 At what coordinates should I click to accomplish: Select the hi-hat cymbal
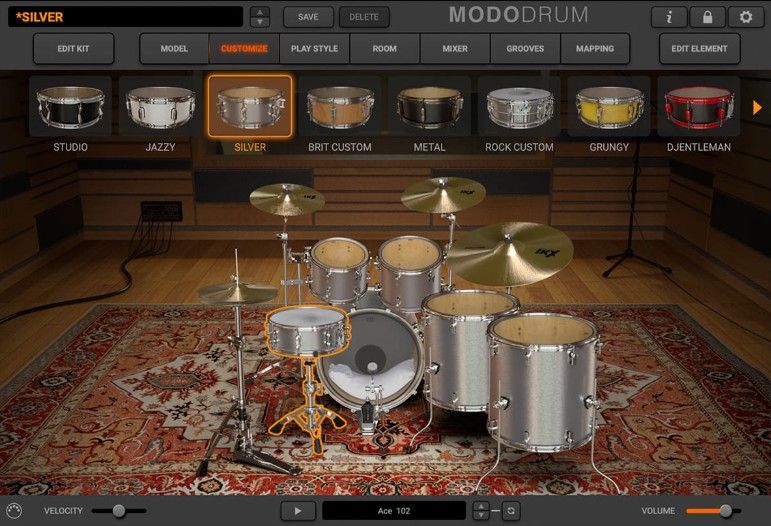click(237, 293)
